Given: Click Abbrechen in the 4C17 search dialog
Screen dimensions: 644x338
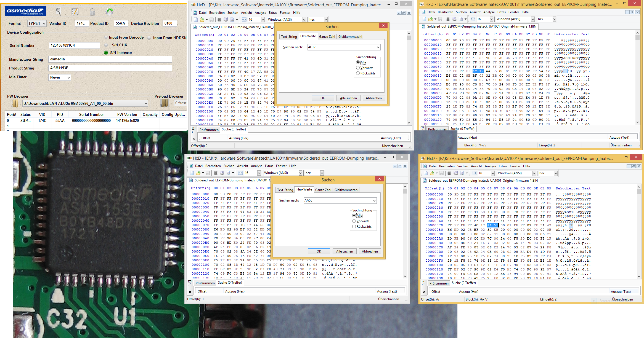Looking at the screenshot, I should (373, 98).
